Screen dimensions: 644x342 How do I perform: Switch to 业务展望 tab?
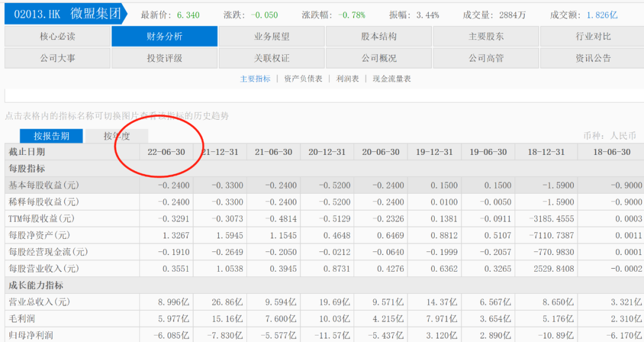[271, 36]
